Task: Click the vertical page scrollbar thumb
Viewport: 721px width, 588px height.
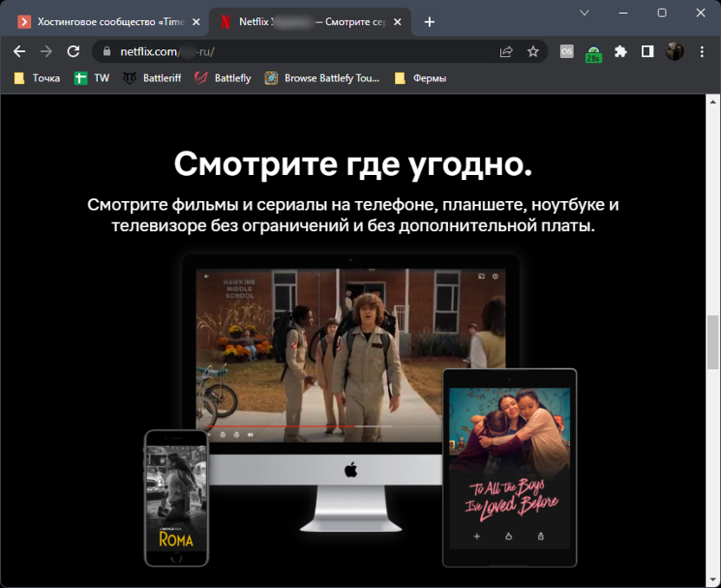Action: click(712, 343)
